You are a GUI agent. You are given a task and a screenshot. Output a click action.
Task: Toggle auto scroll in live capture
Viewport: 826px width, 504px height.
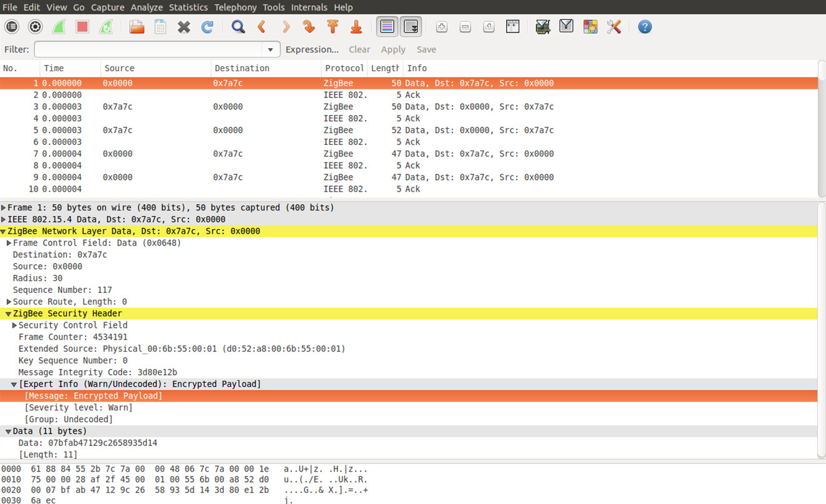pyautogui.click(x=411, y=27)
